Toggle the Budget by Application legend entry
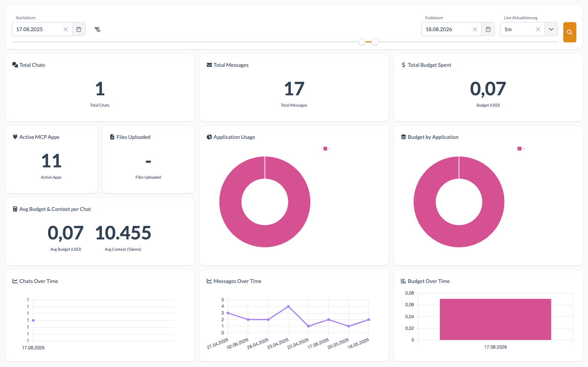 (521, 149)
